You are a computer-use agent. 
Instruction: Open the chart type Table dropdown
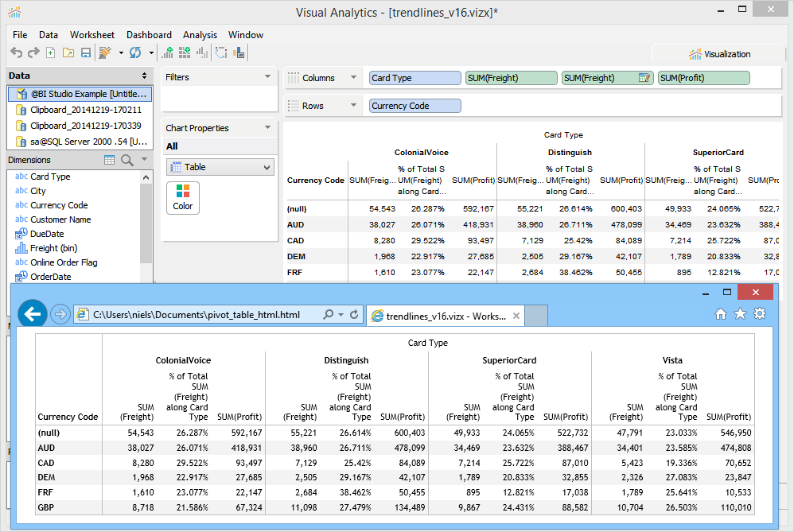coord(220,167)
